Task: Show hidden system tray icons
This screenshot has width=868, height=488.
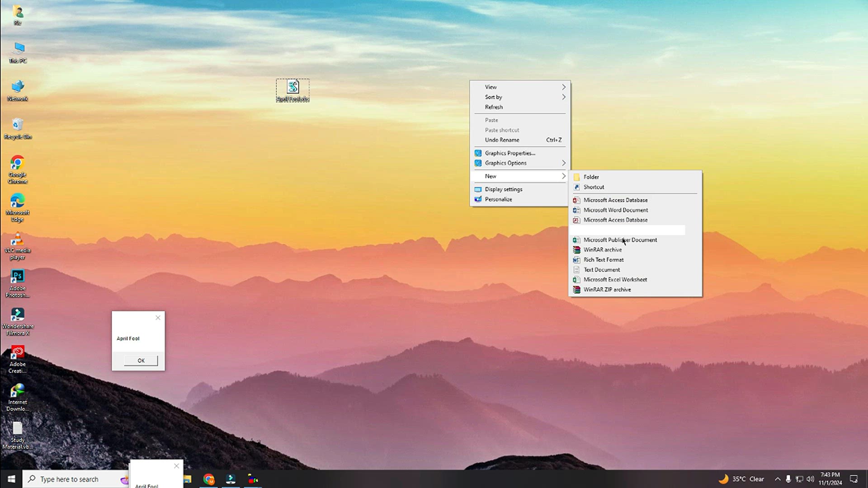Action: [x=777, y=479]
